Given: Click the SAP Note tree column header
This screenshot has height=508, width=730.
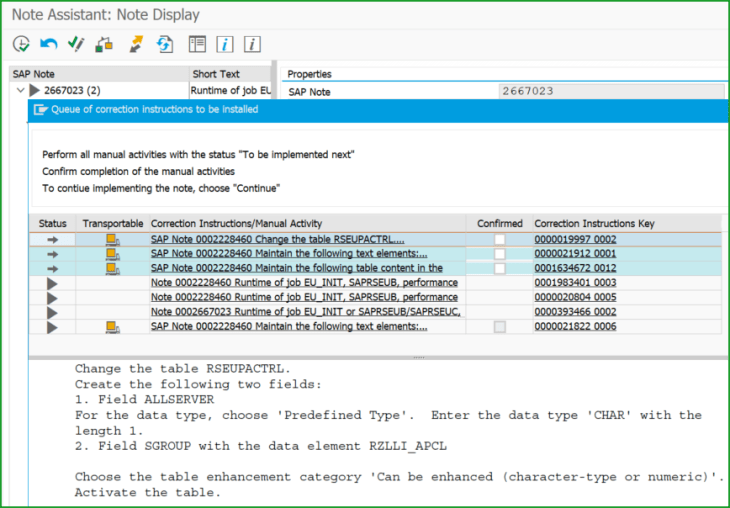Looking at the screenshot, I should (x=99, y=74).
